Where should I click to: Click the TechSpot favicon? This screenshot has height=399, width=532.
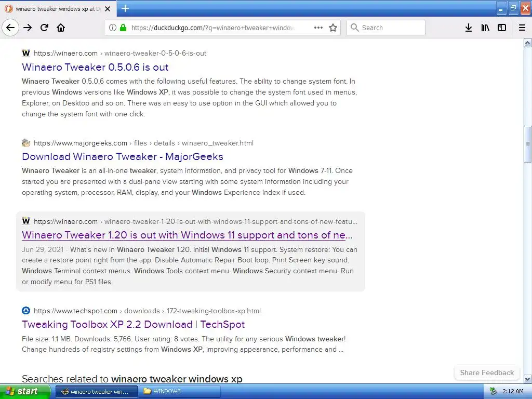tap(26, 311)
